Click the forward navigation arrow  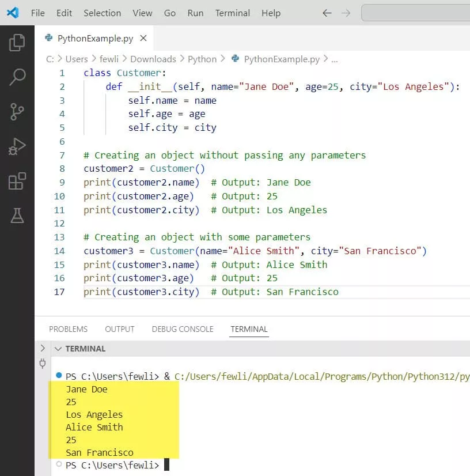[x=346, y=13]
